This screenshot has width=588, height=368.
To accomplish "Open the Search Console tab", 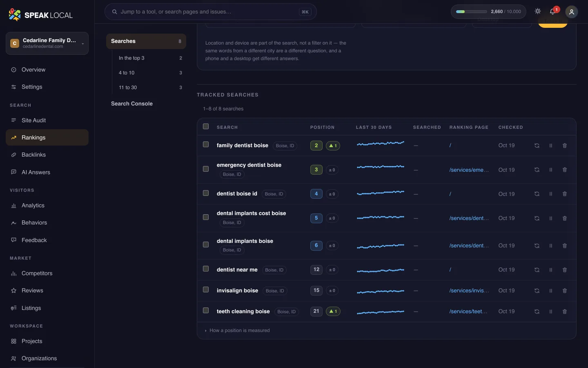I will pyautogui.click(x=146, y=104).
